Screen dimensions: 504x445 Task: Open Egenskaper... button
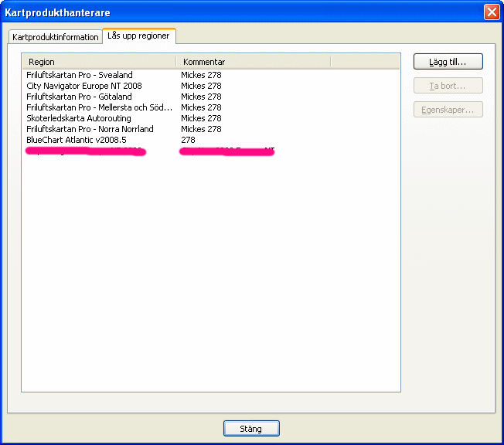coord(448,110)
